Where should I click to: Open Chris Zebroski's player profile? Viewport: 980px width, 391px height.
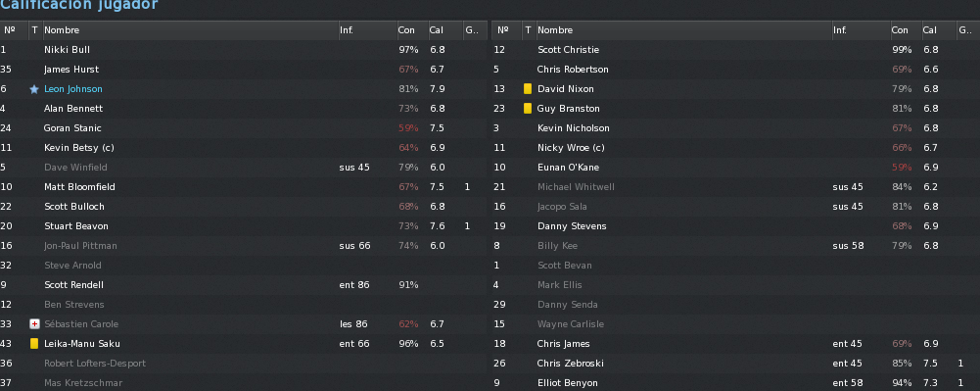[x=570, y=363]
